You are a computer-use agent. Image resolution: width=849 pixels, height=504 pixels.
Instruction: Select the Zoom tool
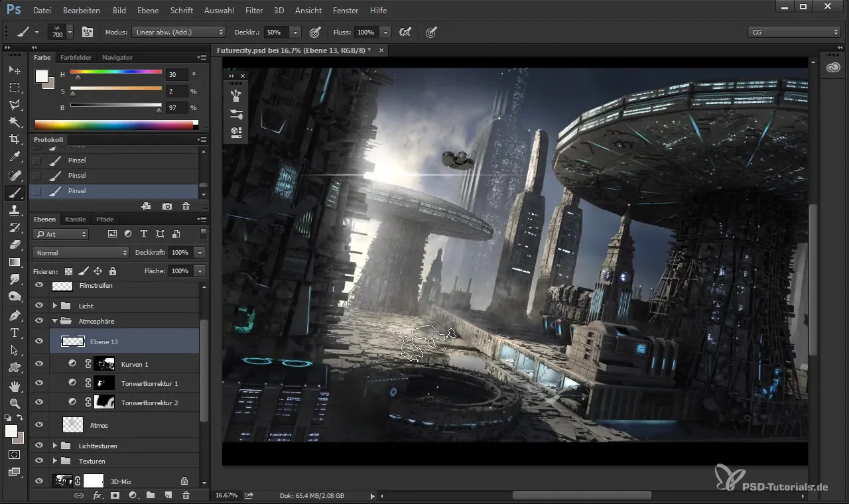[14, 403]
